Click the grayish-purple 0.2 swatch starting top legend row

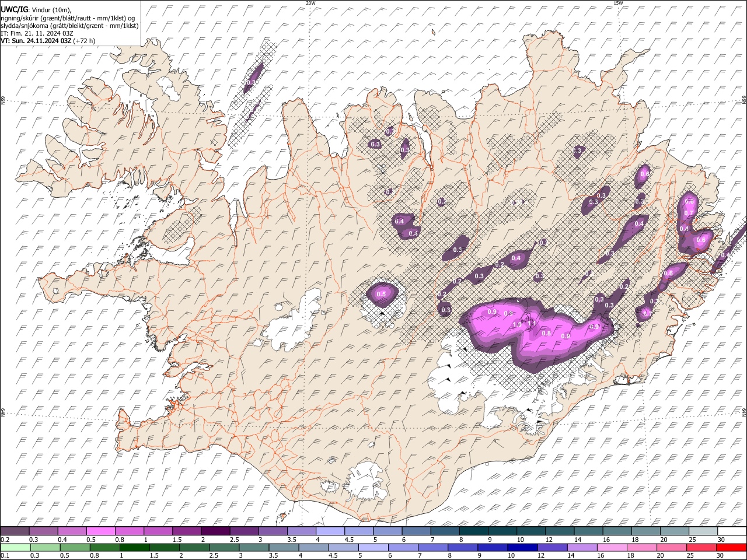point(15,531)
